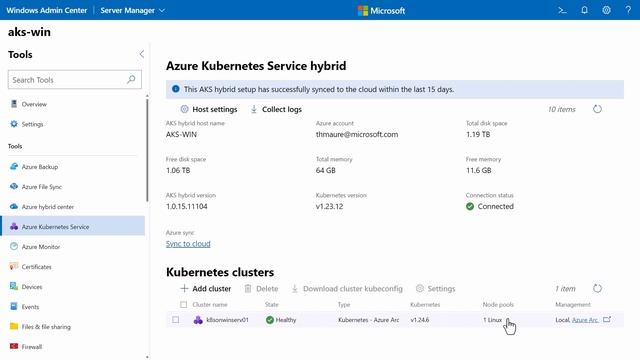640x360 pixels.
Task: Refresh the Kubernetes clusters list
Action: 597,289
